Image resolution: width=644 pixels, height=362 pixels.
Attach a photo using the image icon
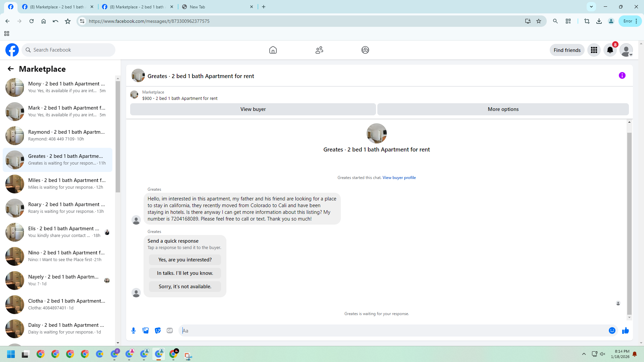coord(146,330)
